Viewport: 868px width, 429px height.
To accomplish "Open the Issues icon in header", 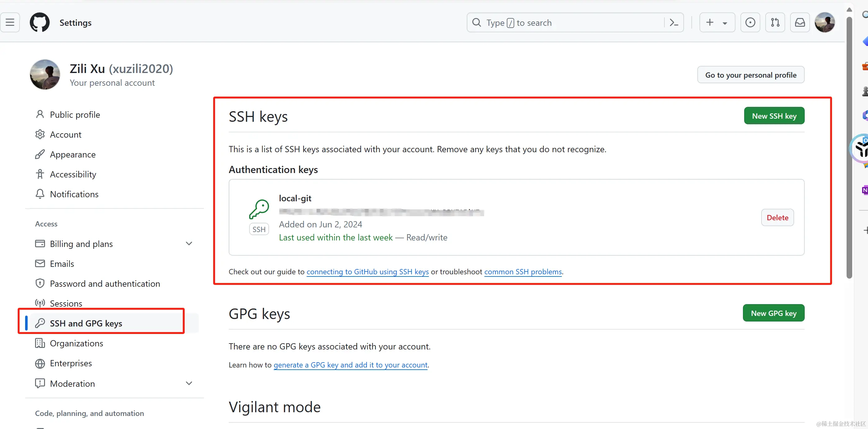I will click(x=750, y=23).
